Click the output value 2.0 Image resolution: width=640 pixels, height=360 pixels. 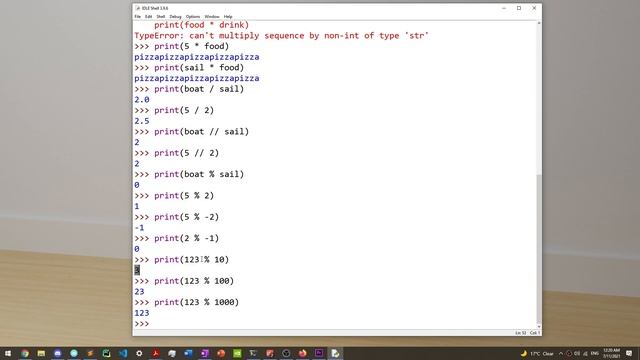pos(142,100)
